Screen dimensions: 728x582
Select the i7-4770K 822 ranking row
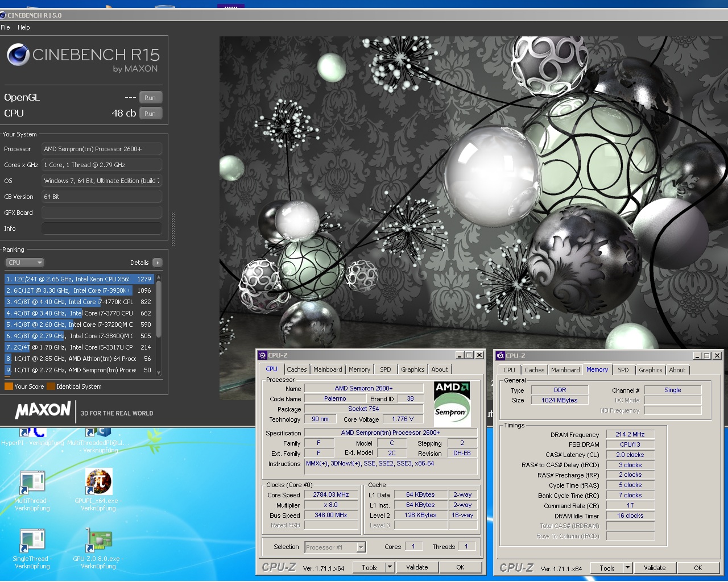point(80,302)
